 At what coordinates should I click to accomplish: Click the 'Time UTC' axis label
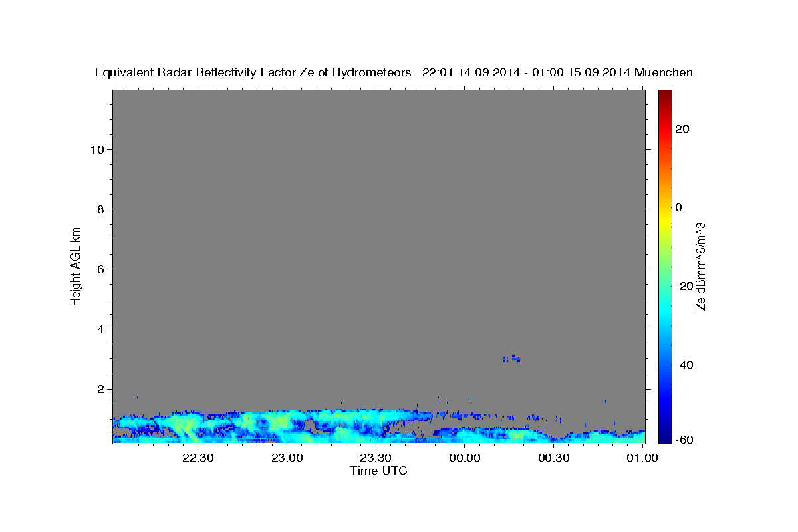pos(378,471)
